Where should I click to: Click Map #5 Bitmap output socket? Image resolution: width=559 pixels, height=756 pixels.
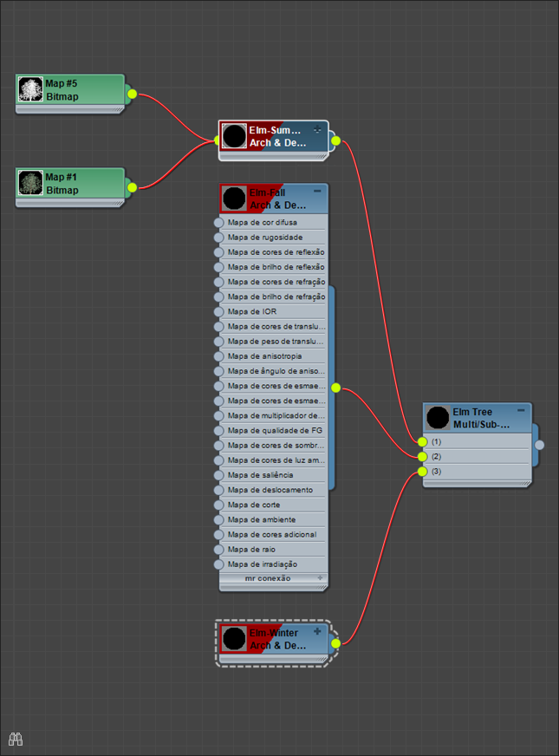132,94
